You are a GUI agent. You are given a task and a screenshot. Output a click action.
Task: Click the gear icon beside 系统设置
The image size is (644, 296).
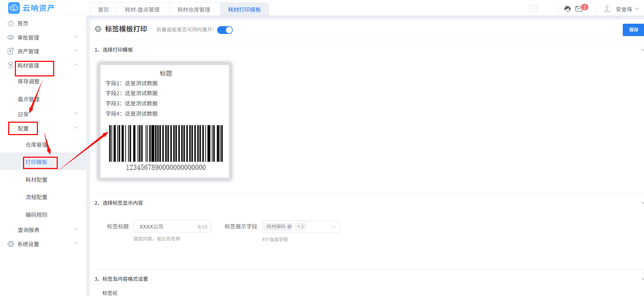point(11,244)
